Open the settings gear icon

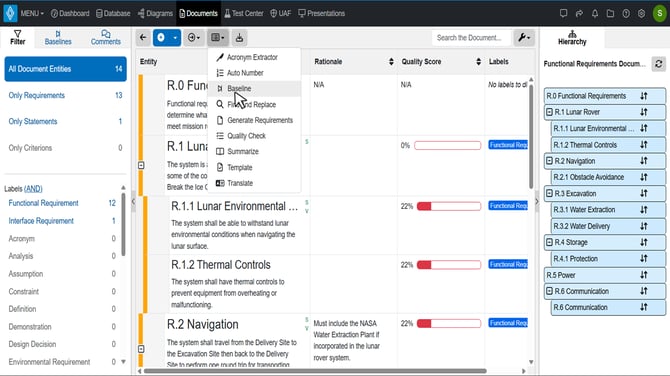[641, 14]
